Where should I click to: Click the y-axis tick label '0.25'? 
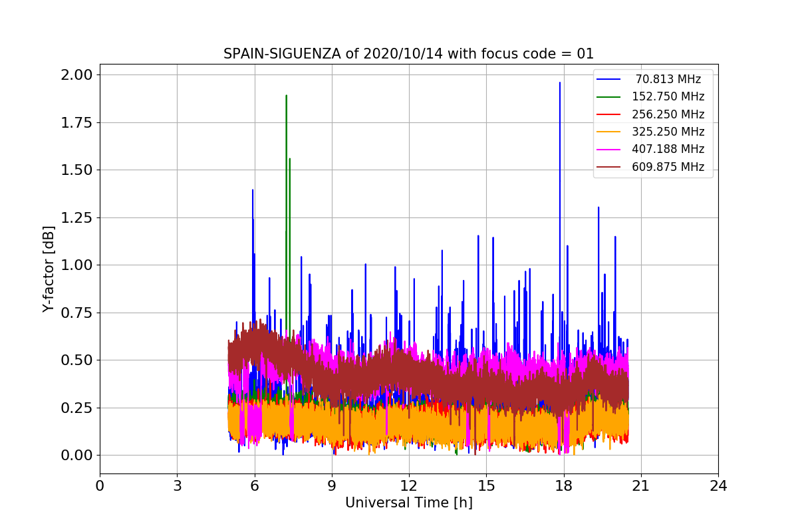[x=77, y=408]
